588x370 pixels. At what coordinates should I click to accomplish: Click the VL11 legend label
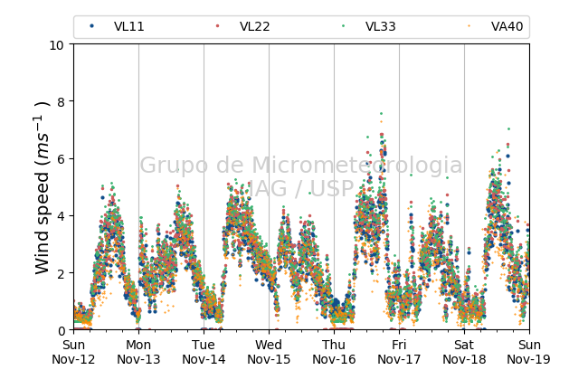tap(129, 26)
